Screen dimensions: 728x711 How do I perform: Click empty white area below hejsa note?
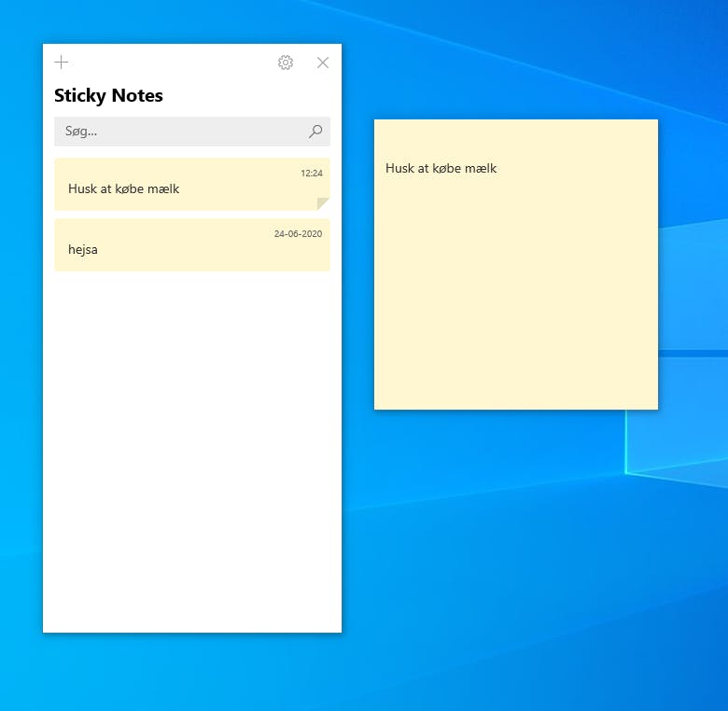192,448
